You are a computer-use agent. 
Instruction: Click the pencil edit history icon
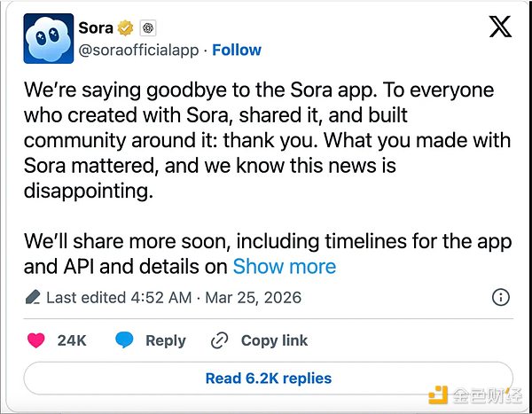[33, 297]
